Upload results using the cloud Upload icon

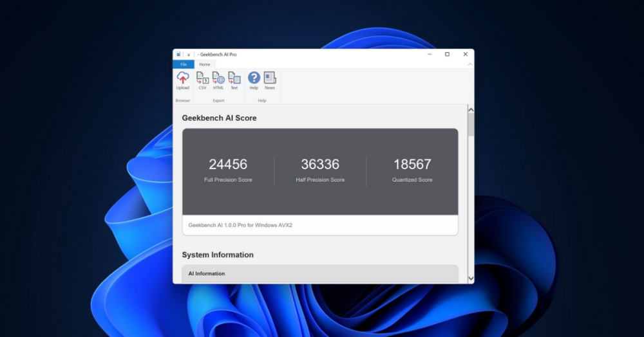(x=183, y=81)
